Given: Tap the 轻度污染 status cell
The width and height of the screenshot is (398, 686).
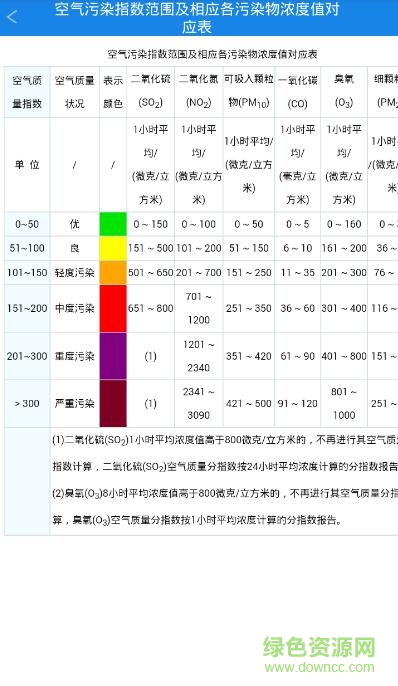Looking at the screenshot, I should click(75, 273).
